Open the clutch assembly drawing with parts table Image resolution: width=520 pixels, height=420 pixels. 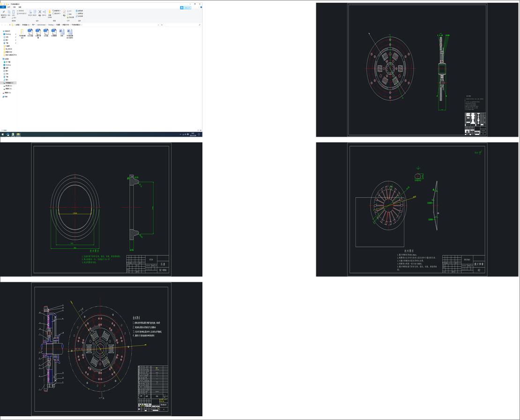(x=101, y=349)
